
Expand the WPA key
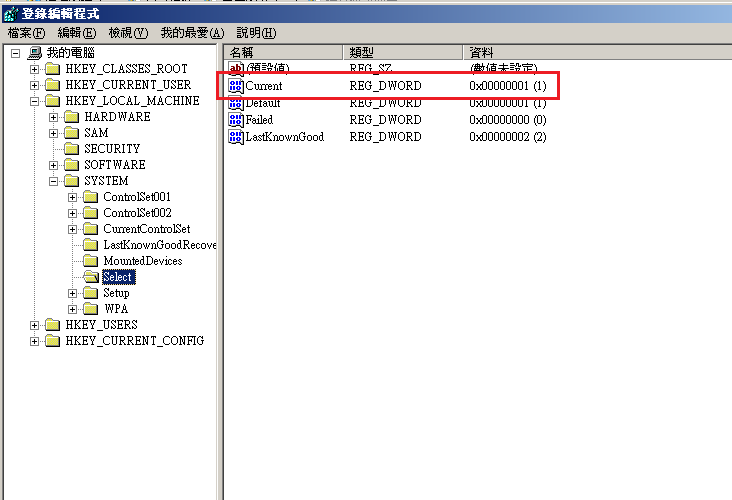point(72,310)
